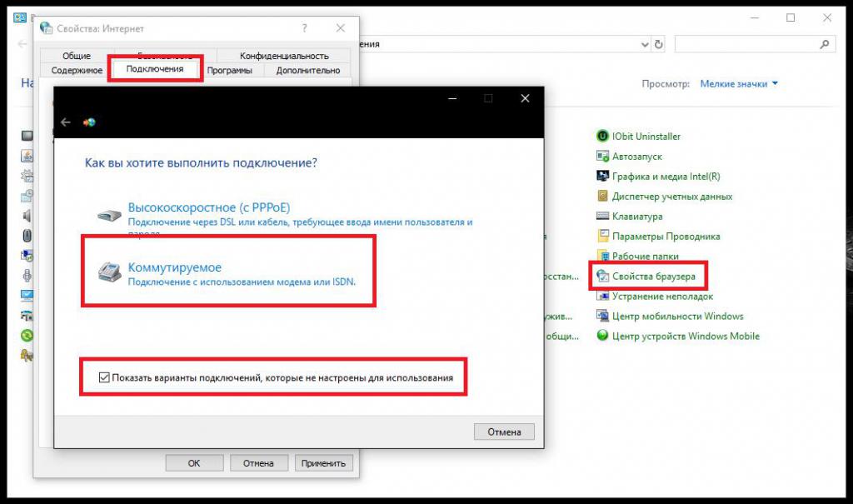This screenshot has width=853, height=504.
Task: Click the green sync arrows icon in Control Panel
Action: click(x=27, y=335)
